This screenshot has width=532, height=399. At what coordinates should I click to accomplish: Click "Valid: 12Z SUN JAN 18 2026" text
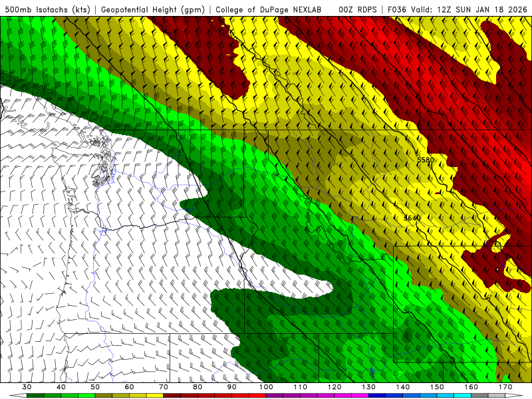(469, 9)
